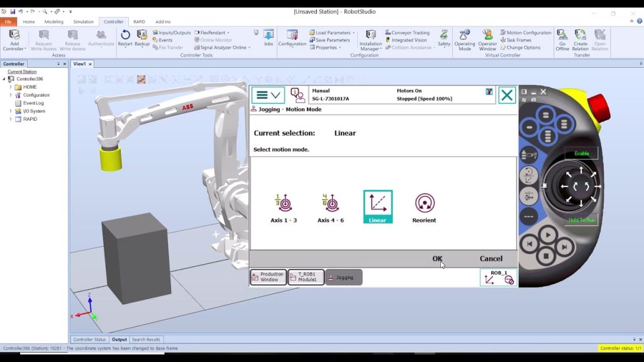Toggle the Enable button on pendant
Image resolution: width=644 pixels, height=362 pixels.
point(581,153)
